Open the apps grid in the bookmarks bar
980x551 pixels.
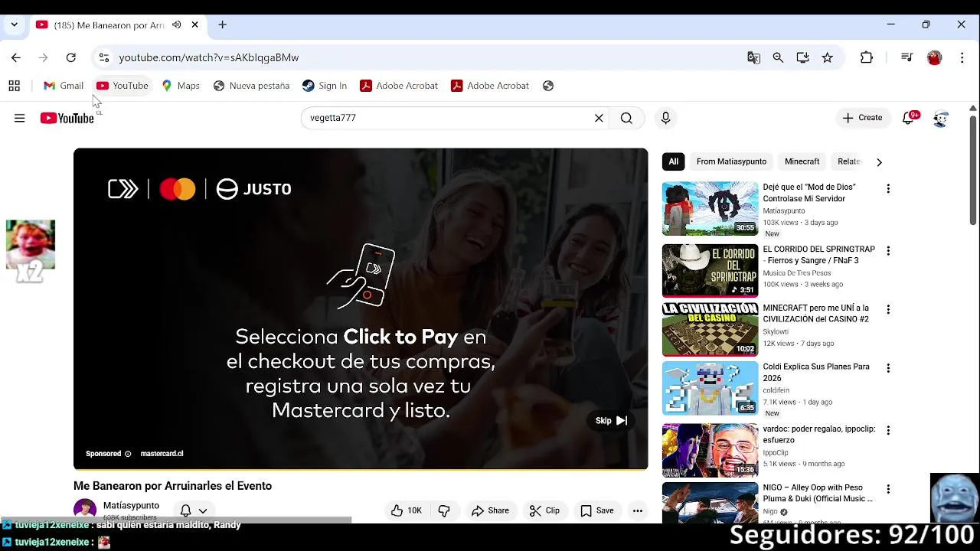click(14, 86)
